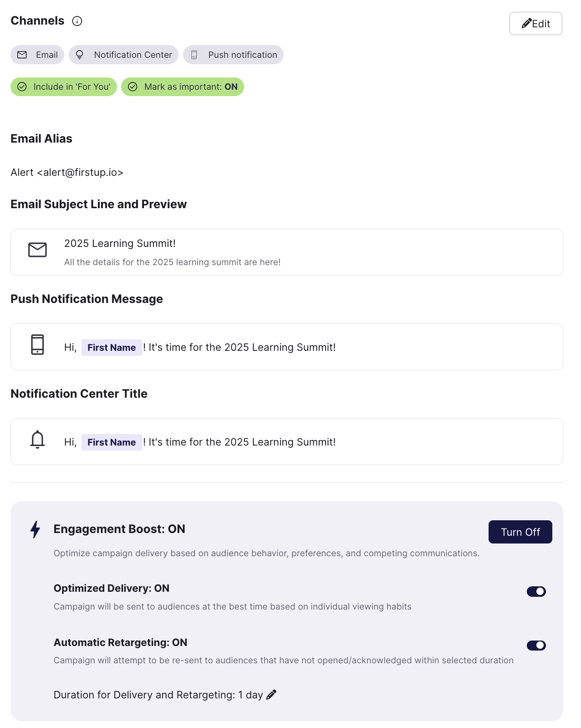Click the Include in 'For You' badge

click(x=64, y=87)
